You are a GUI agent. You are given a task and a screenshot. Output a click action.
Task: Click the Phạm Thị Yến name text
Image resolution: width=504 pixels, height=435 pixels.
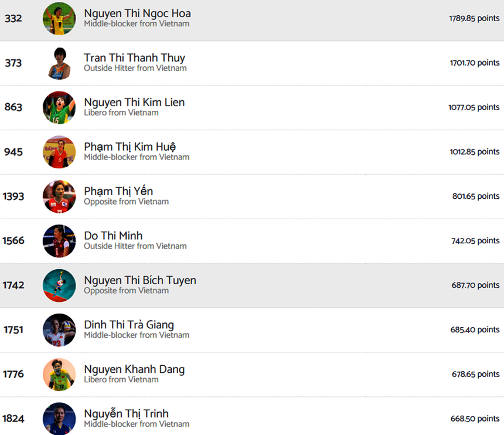pyautogui.click(x=118, y=191)
